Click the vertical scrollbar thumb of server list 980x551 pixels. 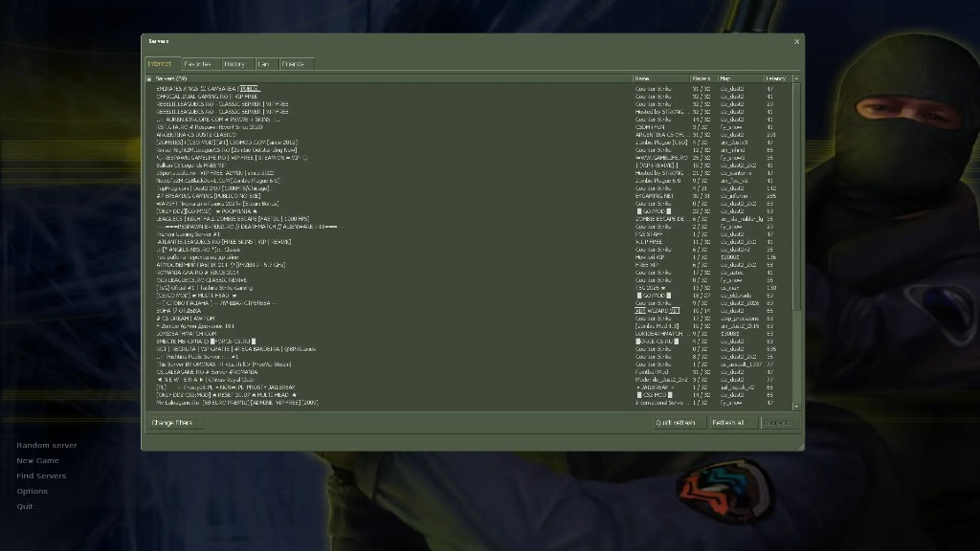(x=796, y=197)
